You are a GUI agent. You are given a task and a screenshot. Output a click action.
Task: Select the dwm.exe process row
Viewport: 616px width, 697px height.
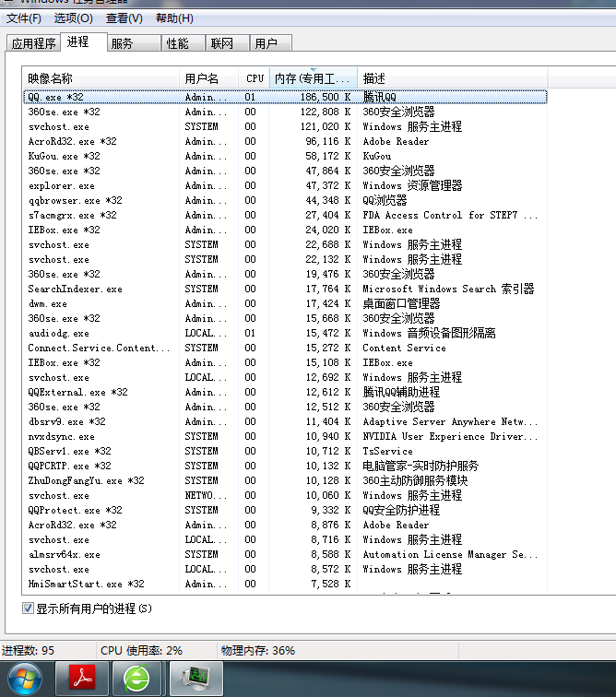[x=285, y=303]
